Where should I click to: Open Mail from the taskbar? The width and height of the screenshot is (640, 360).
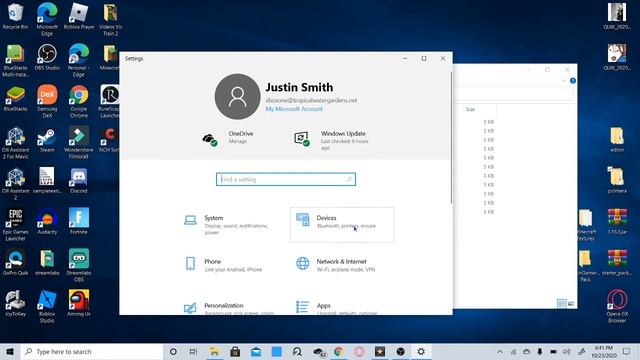click(x=256, y=351)
